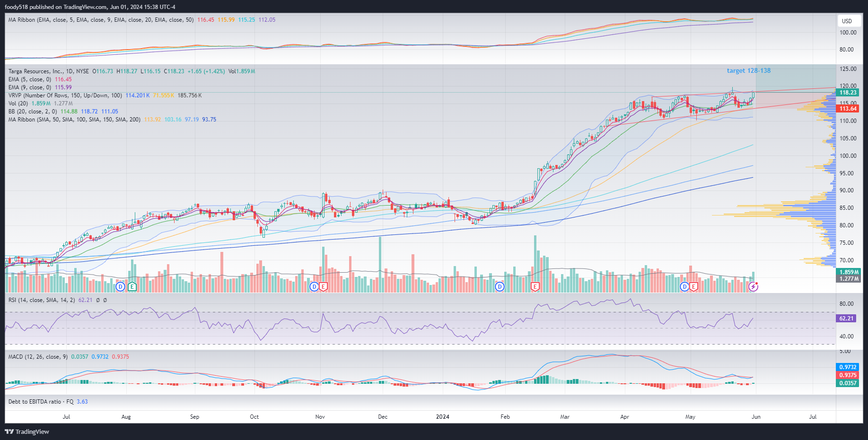Click the BB (20, close, 2, 0) legend
The image size is (868, 440).
tap(33, 112)
